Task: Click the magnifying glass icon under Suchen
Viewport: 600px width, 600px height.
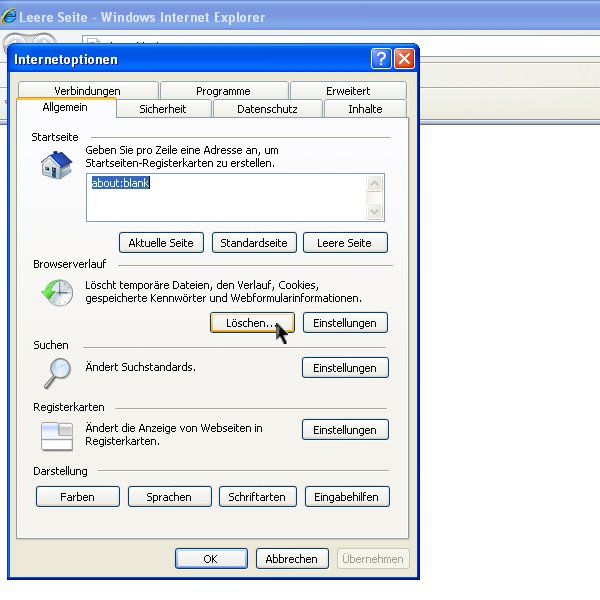Action: point(58,373)
